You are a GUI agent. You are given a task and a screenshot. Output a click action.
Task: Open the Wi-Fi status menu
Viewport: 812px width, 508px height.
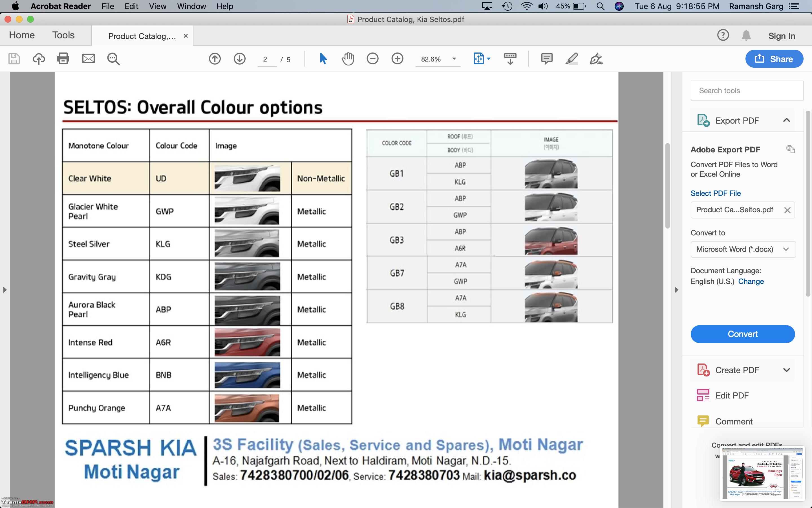click(526, 6)
